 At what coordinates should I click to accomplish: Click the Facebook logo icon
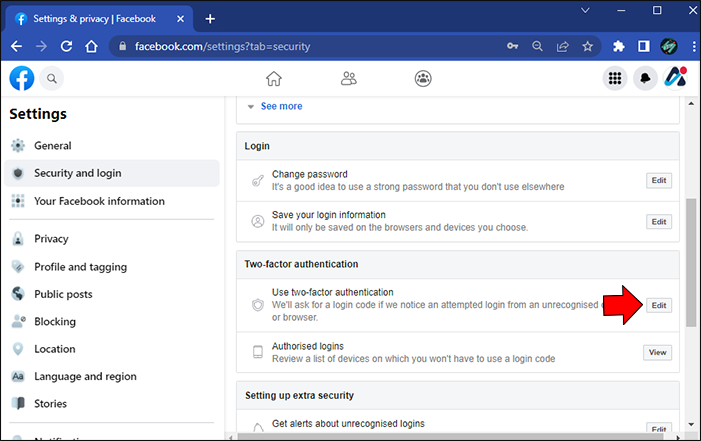tap(22, 78)
